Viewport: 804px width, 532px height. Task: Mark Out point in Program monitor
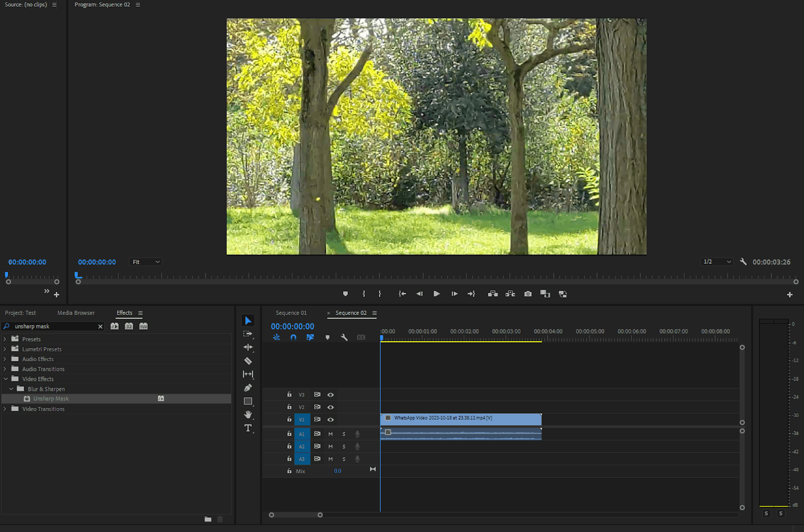click(380, 294)
